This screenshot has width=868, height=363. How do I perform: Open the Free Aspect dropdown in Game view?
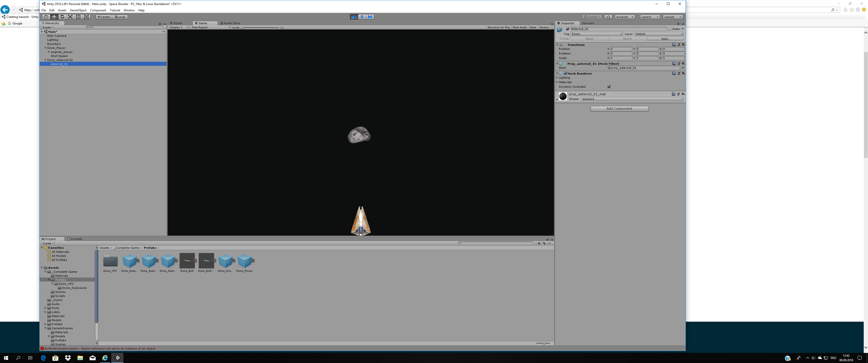pos(209,27)
